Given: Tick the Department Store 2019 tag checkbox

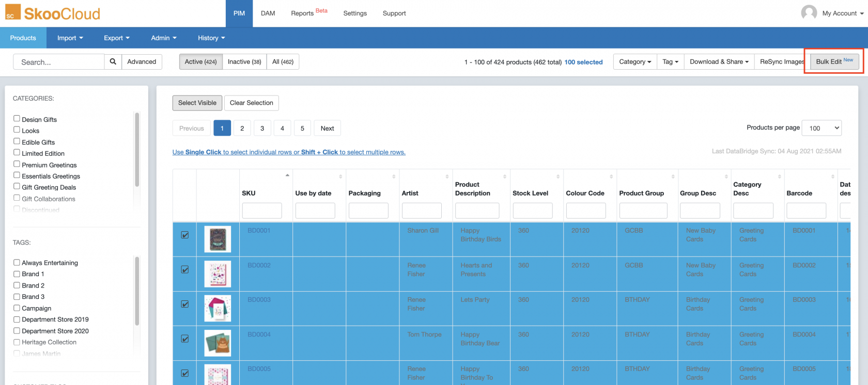Looking at the screenshot, I should (x=17, y=319).
